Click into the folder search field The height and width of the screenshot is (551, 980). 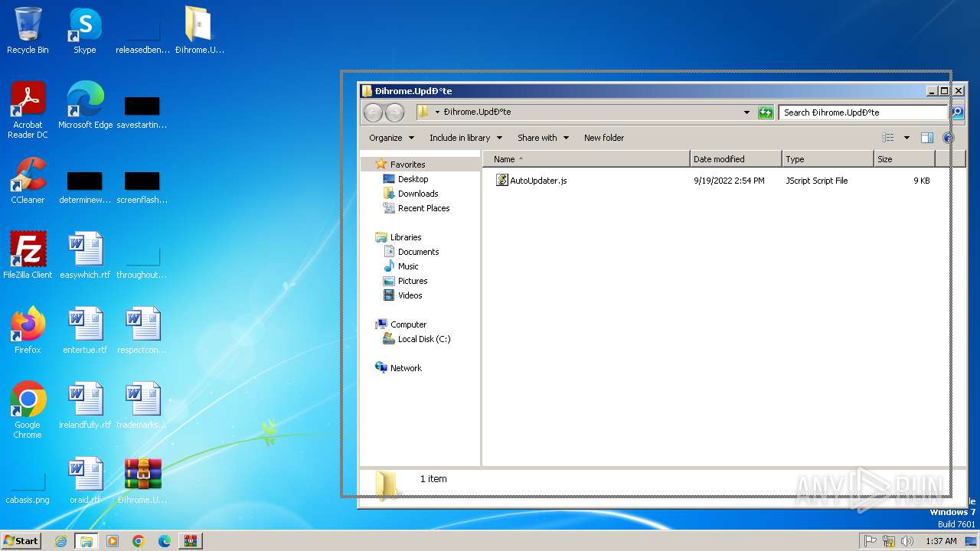point(864,112)
